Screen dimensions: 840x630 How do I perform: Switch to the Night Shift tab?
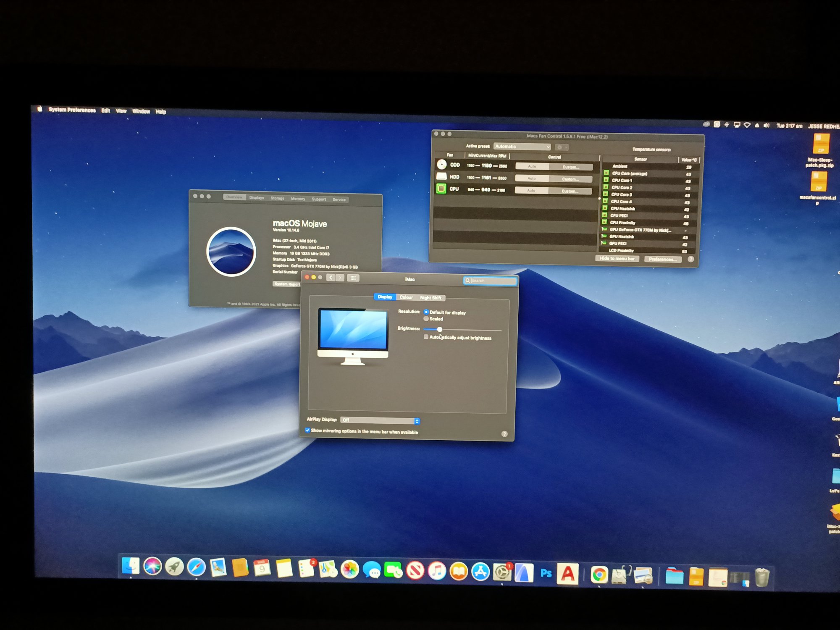430,298
